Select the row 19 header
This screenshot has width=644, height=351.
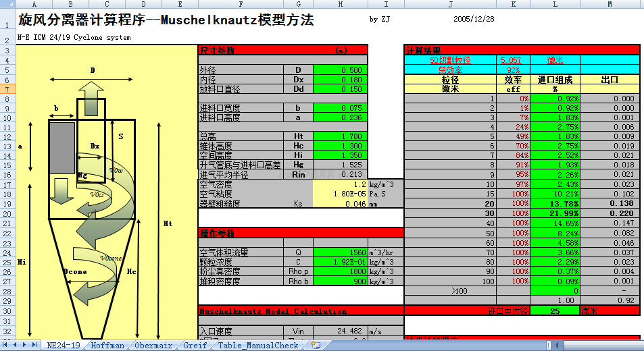[7, 203]
